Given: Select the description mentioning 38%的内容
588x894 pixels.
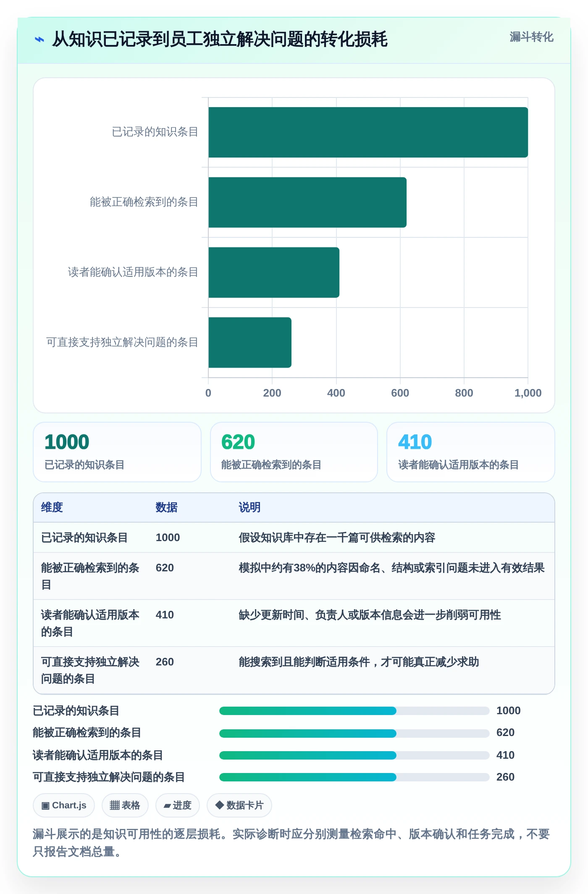Looking at the screenshot, I should (391, 568).
